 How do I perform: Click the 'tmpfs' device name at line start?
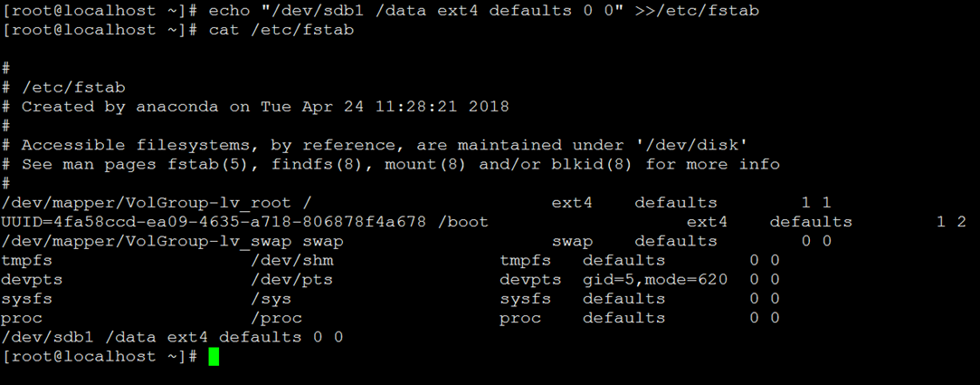(27, 260)
